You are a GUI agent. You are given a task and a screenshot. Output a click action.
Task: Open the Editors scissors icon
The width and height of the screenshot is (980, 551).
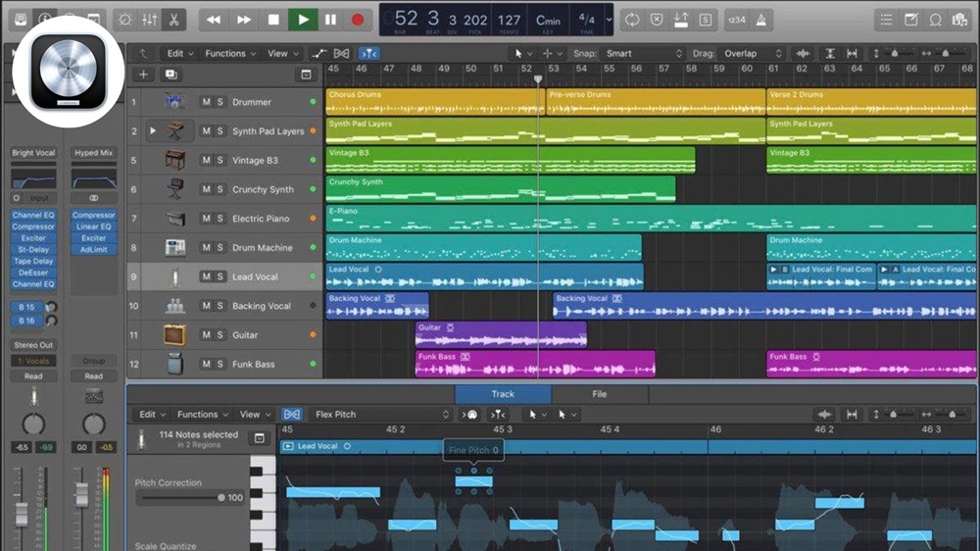point(173,20)
